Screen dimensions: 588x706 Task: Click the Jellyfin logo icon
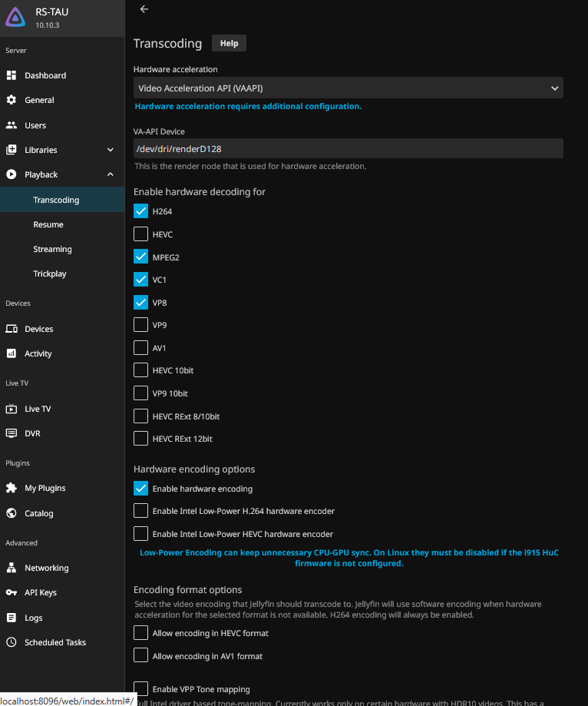coord(16,18)
